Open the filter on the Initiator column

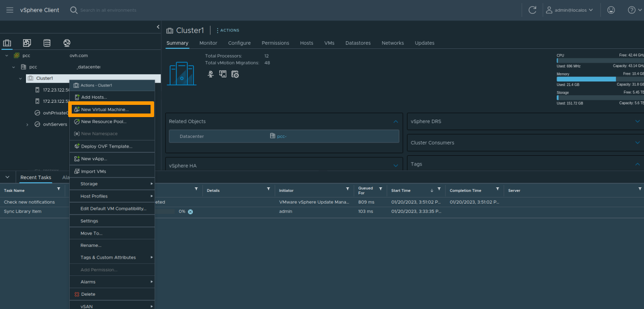347,190
